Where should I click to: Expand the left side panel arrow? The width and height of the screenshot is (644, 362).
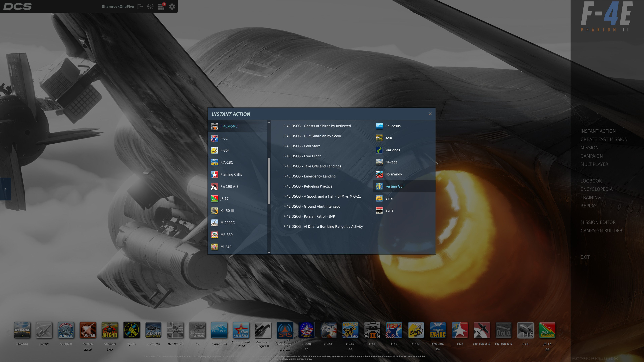pyautogui.click(x=5, y=189)
